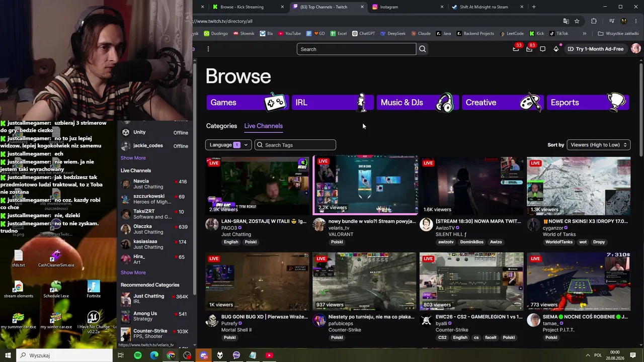This screenshot has height=362, width=644.
Task: Open the PAGO3 live stream thumbnail
Action: pyautogui.click(x=258, y=186)
